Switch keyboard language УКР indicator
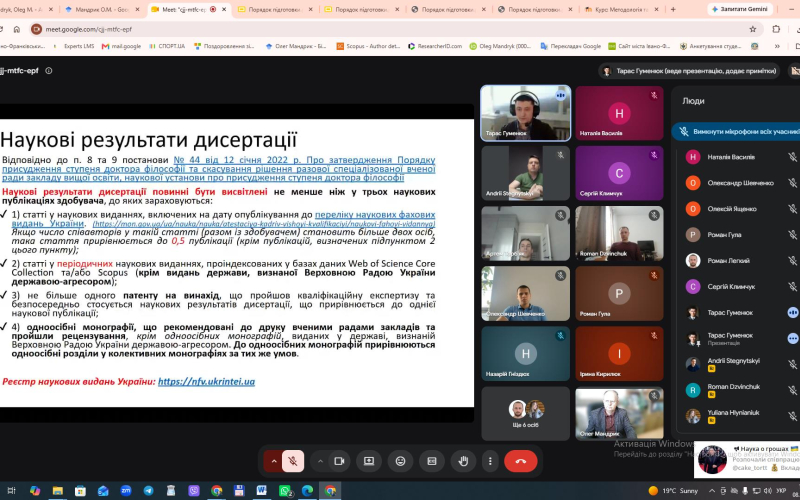 [781, 491]
